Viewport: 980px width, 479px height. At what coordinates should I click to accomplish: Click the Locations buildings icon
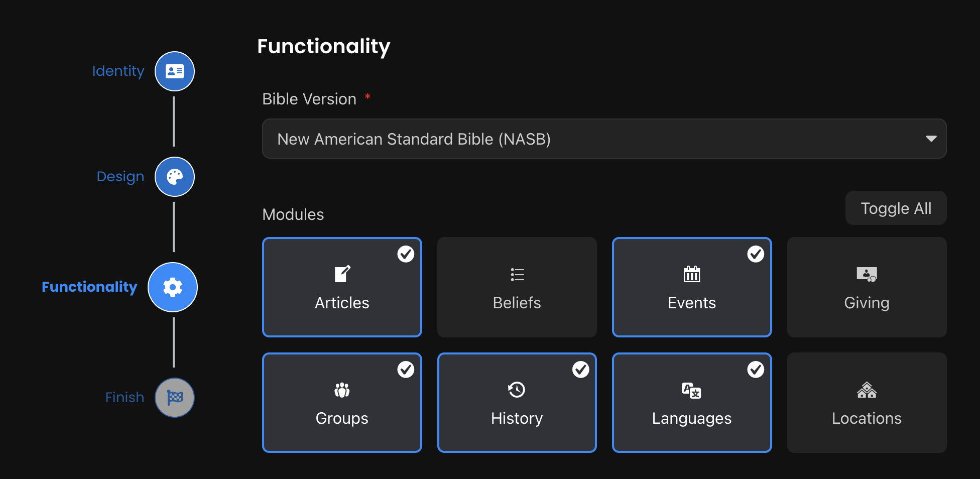point(867,390)
